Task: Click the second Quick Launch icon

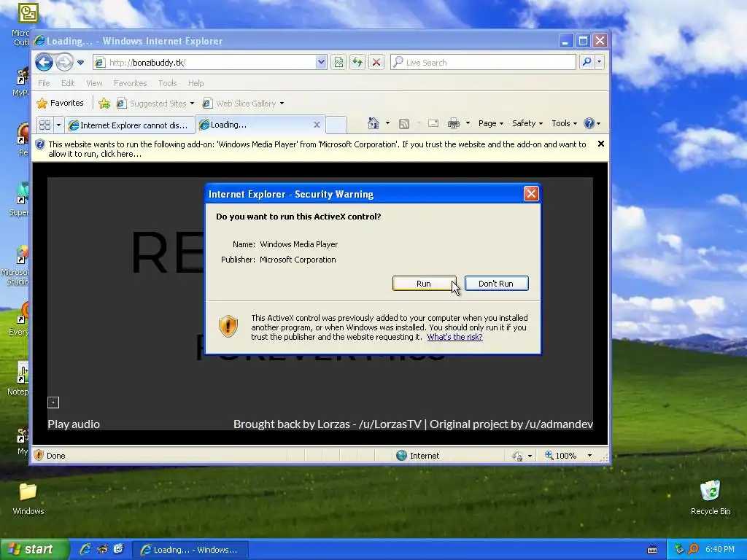Action: [x=102, y=549]
